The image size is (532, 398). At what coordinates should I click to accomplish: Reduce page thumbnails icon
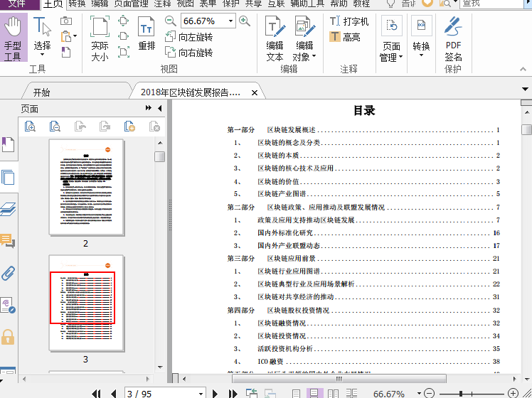[x=55, y=127]
